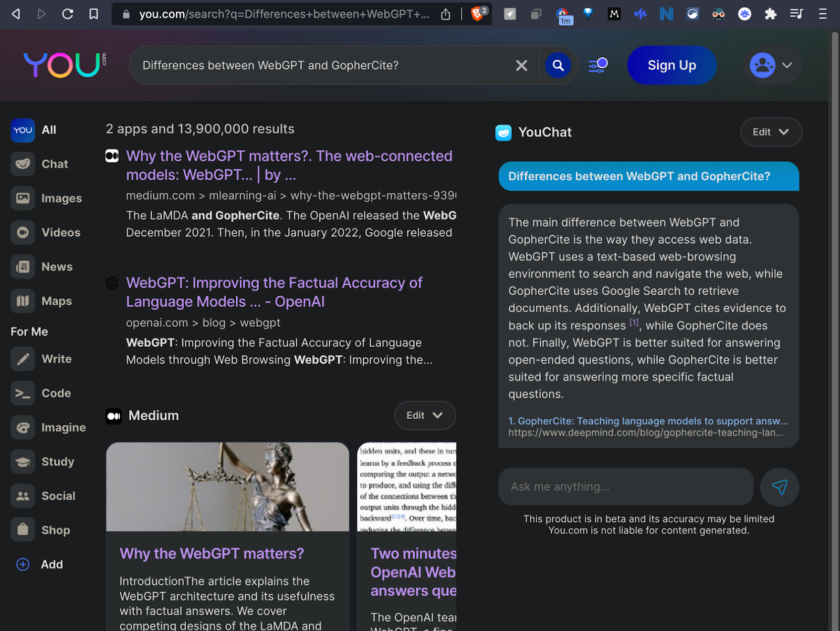Click the Medium app heading
840x631 pixels.
[153, 416]
